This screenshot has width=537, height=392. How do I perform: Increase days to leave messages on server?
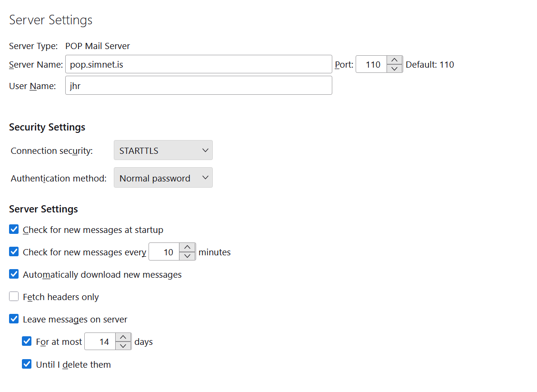pos(123,337)
